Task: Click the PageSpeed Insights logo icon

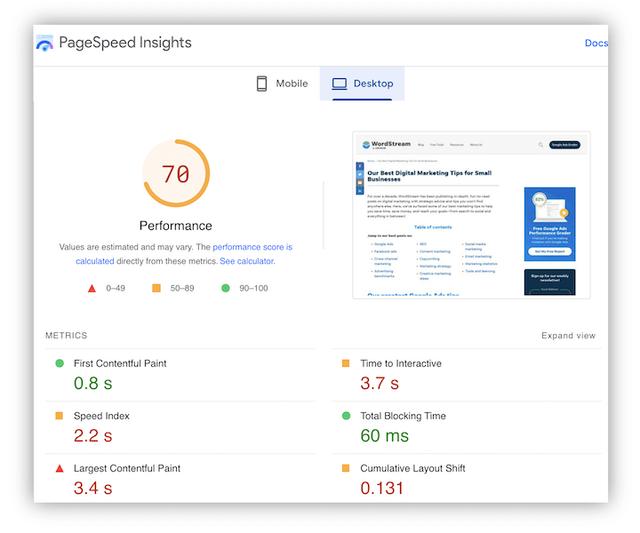Action: coord(44,43)
